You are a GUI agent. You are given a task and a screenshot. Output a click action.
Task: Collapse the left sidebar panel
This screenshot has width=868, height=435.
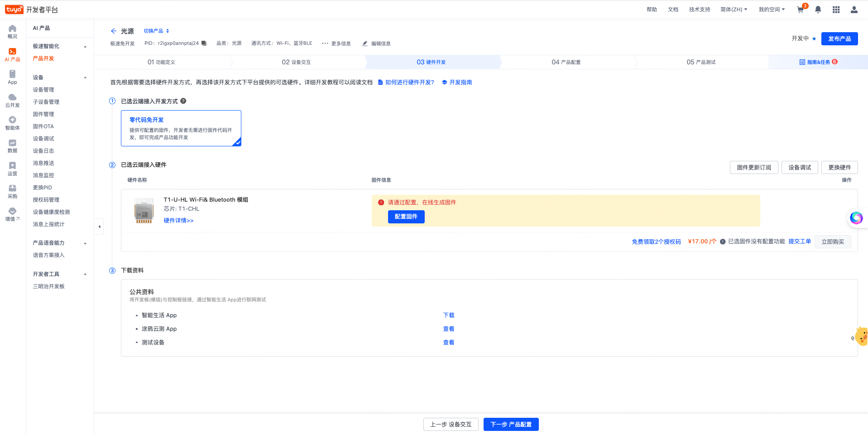pyautogui.click(x=99, y=227)
